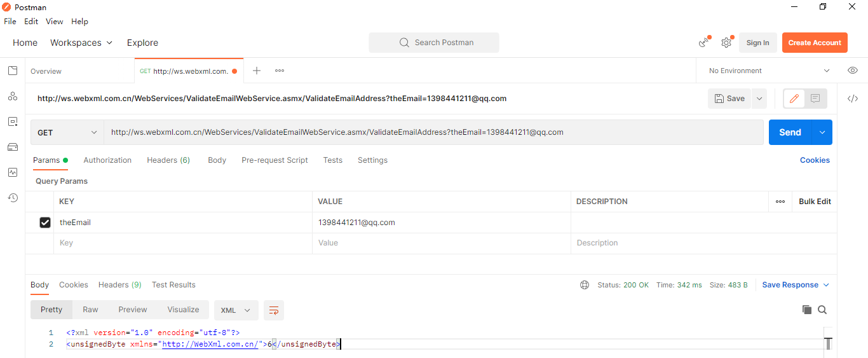The image size is (868, 358).
Task: Click the request URL input field
Action: click(434, 132)
